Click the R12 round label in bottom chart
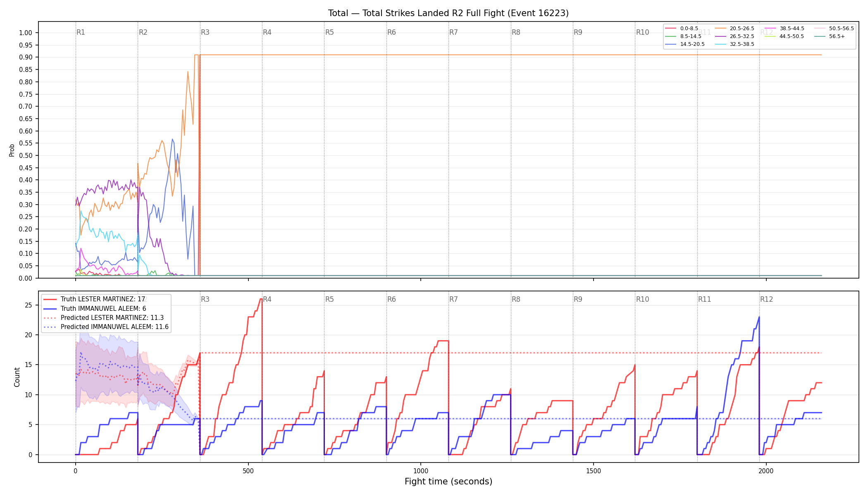 coord(766,299)
